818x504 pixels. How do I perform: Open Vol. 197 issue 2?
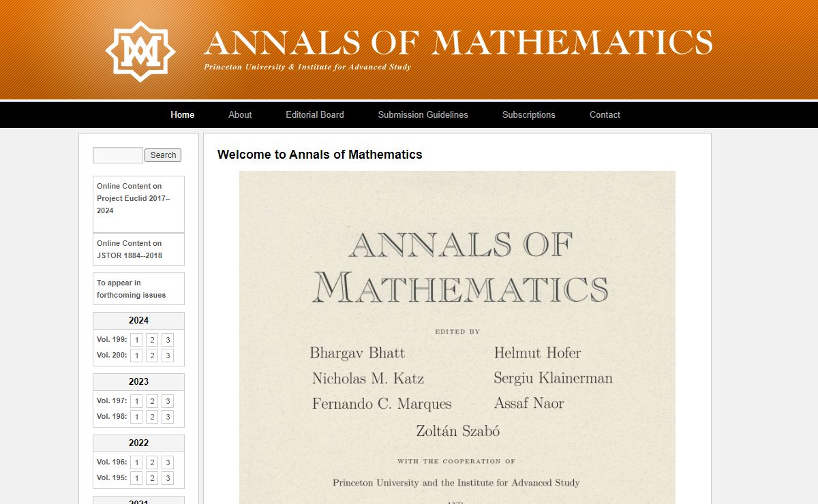click(x=152, y=401)
